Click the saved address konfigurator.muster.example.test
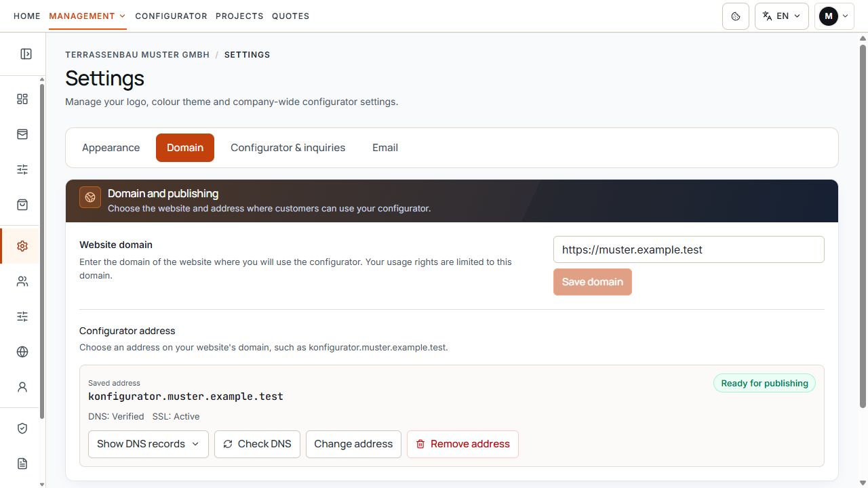This screenshot has height=488, width=868. [x=186, y=396]
